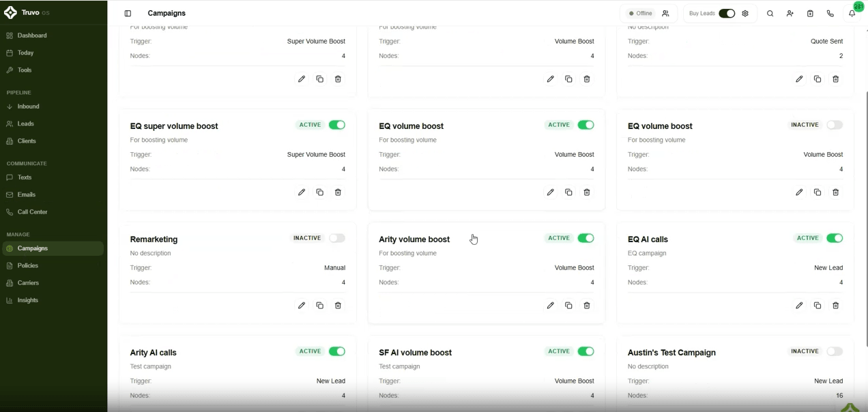Open Insights in the sidebar
The height and width of the screenshot is (412, 868).
pos(53,300)
